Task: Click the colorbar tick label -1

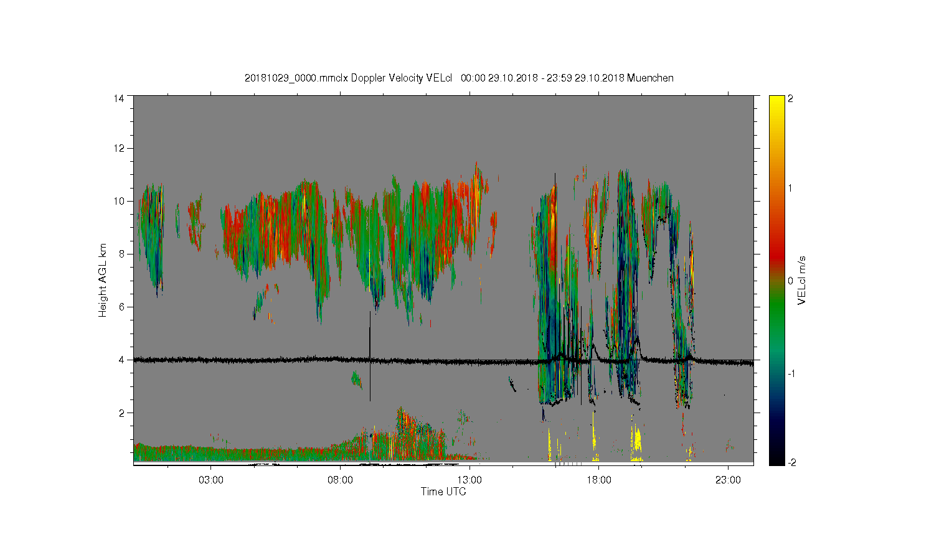Action: pos(791,373)
